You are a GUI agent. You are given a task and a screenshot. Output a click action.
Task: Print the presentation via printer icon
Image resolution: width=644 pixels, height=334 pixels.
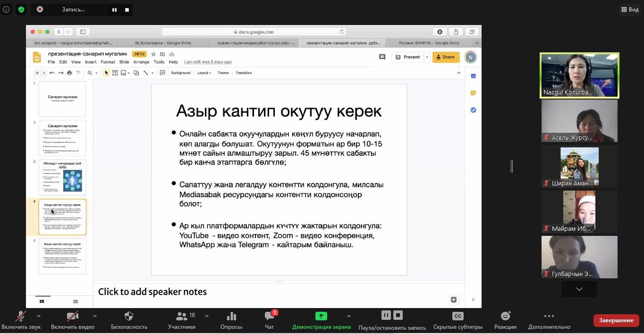point(69,73)
